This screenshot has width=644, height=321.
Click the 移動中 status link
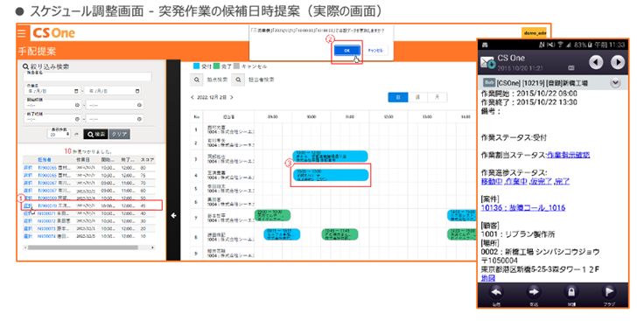click(492, 181)
